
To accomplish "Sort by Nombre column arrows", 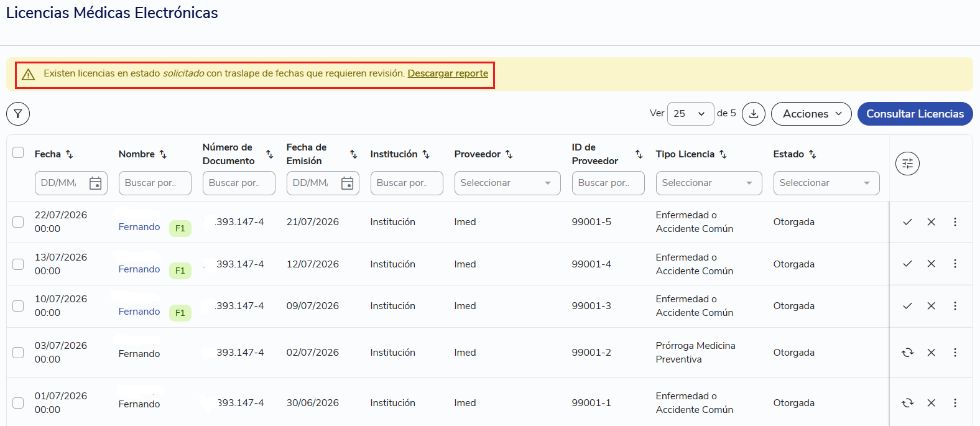I will tap(163, 154).
